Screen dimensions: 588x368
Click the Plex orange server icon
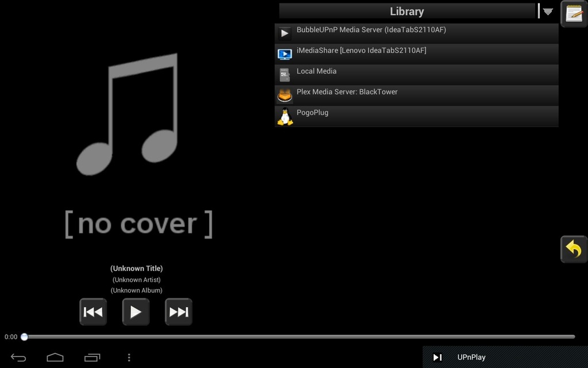(285, 95)
